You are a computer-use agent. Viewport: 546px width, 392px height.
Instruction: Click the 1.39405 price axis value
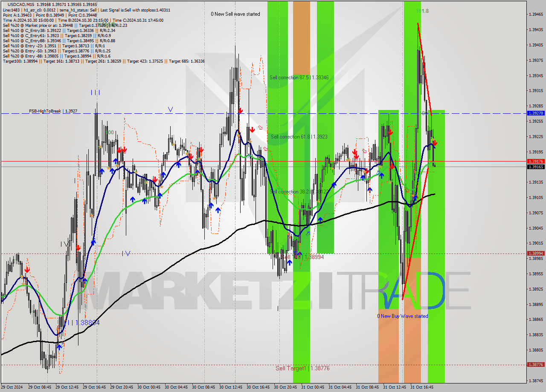click(536, 45)
